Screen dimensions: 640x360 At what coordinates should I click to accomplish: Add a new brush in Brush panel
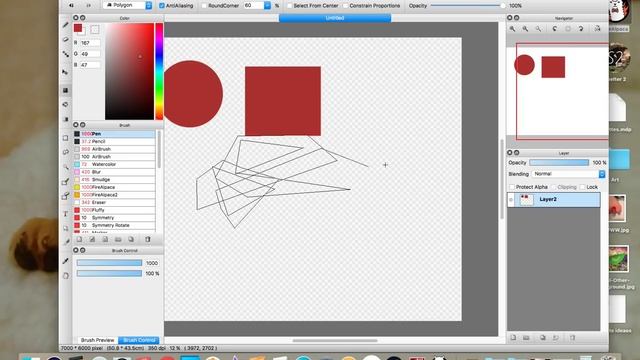(x=79, y=239)
